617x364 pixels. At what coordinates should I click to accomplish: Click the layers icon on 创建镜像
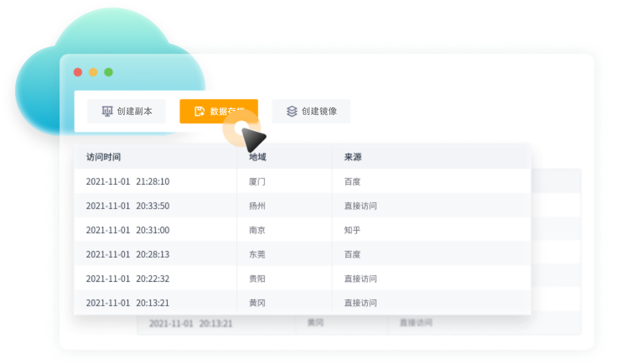click(292, 111)
